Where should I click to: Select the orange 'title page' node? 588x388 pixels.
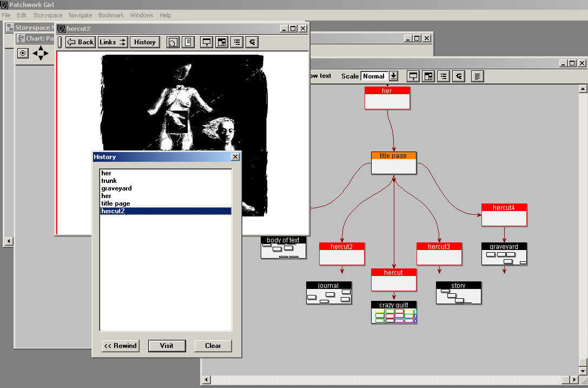[x=394, y=163]
